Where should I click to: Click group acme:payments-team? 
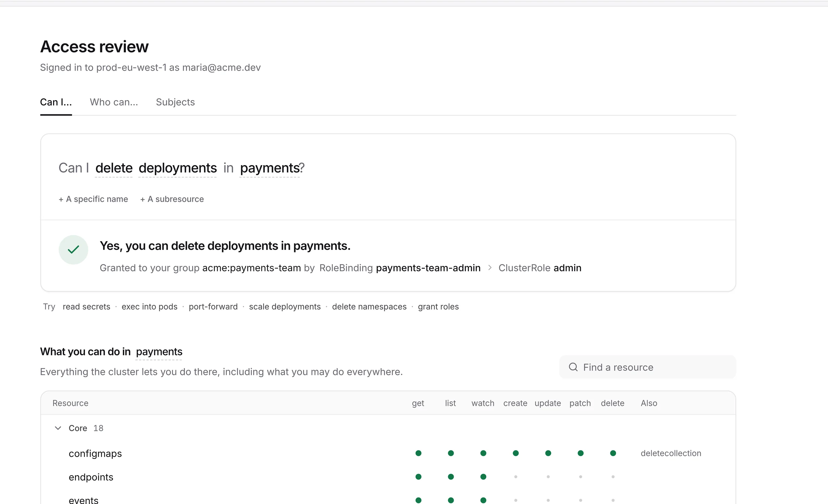[251, 268]
